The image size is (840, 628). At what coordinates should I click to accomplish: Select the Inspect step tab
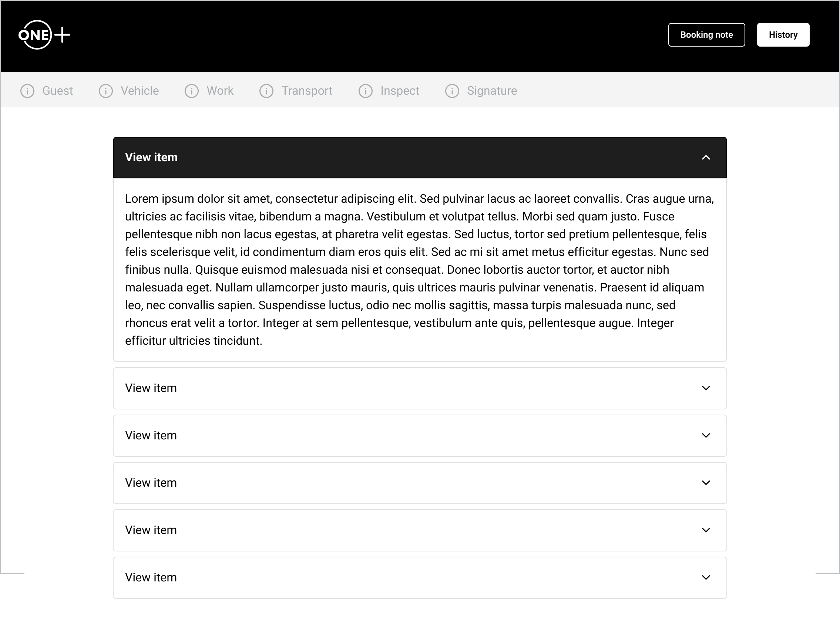coord(400,91)
